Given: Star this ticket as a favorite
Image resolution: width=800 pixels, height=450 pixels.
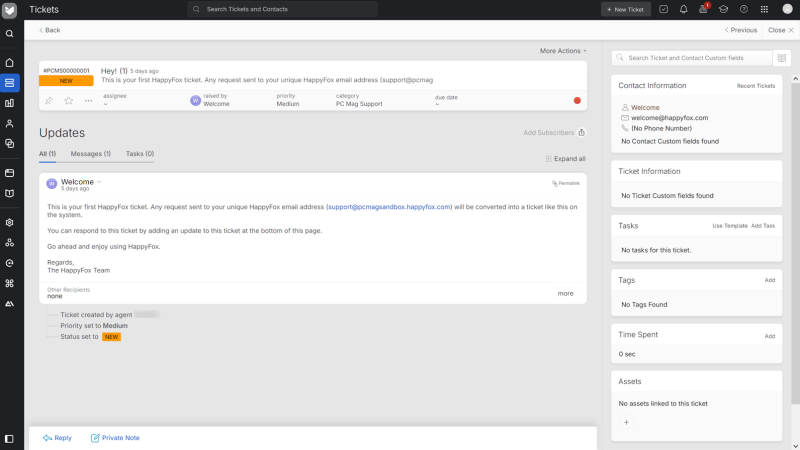Looking at the screenshot, I should 69,100.
